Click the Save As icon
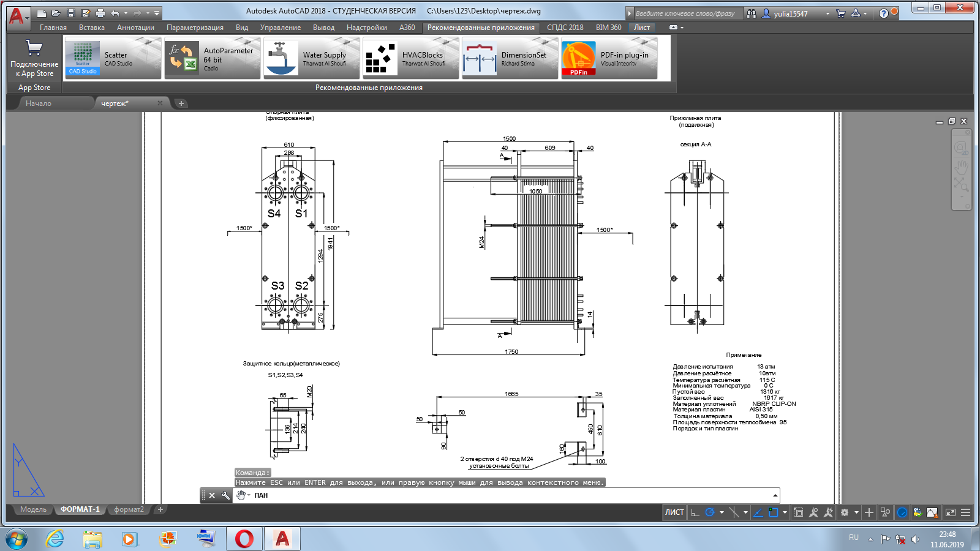980x551 pixels. [86, 13]
